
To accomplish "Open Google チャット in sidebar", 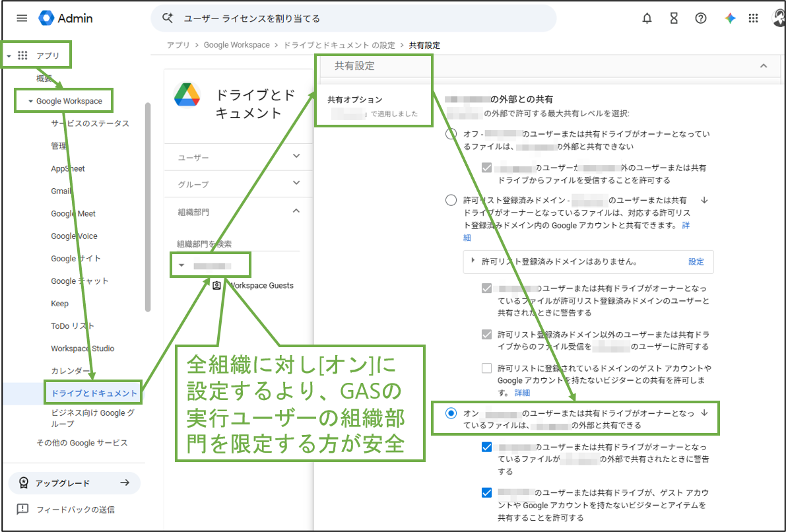I will pos(80,281).
